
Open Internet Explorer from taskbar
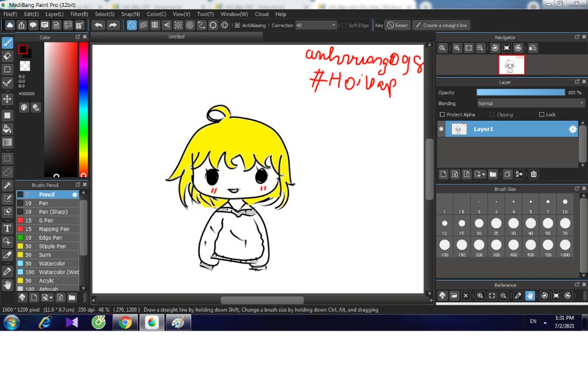coord(45,323)
